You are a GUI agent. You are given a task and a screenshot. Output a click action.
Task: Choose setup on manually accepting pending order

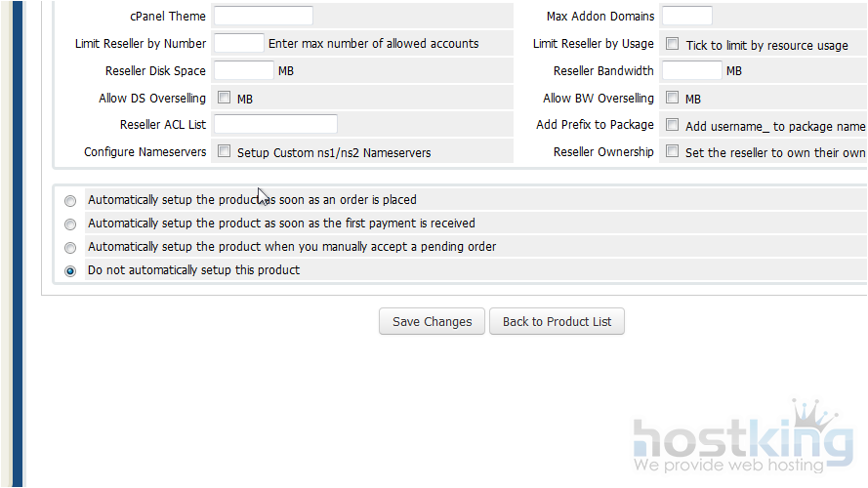click(70, 248)
